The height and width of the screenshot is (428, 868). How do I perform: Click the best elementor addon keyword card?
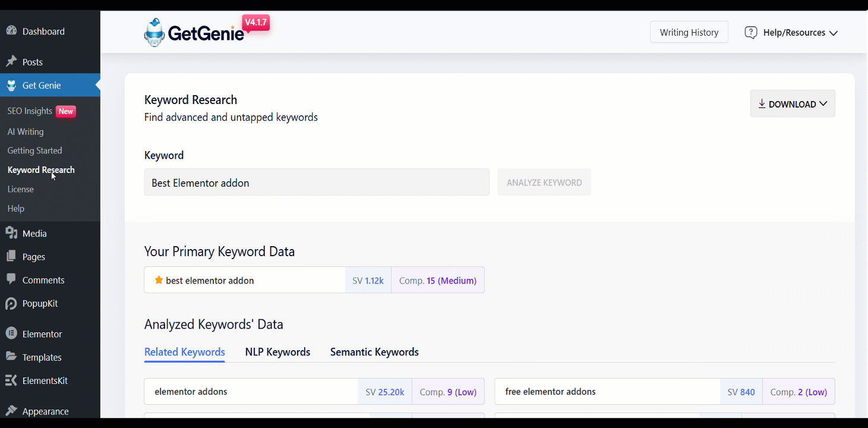click(314, 280)
